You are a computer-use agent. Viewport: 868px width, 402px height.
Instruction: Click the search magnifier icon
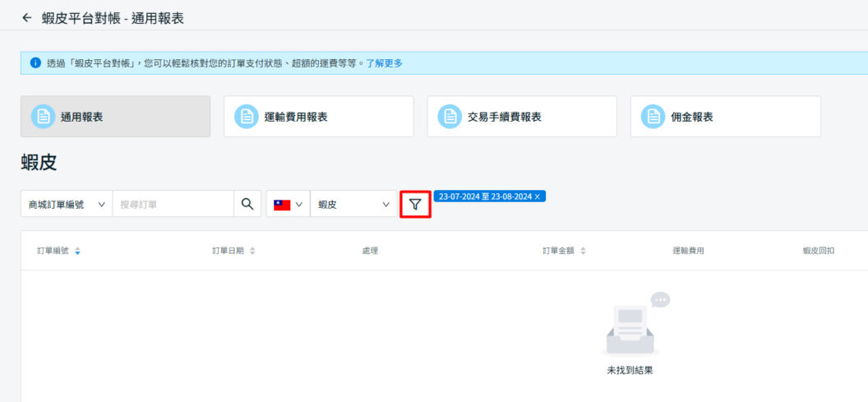(x=246, y=205)
